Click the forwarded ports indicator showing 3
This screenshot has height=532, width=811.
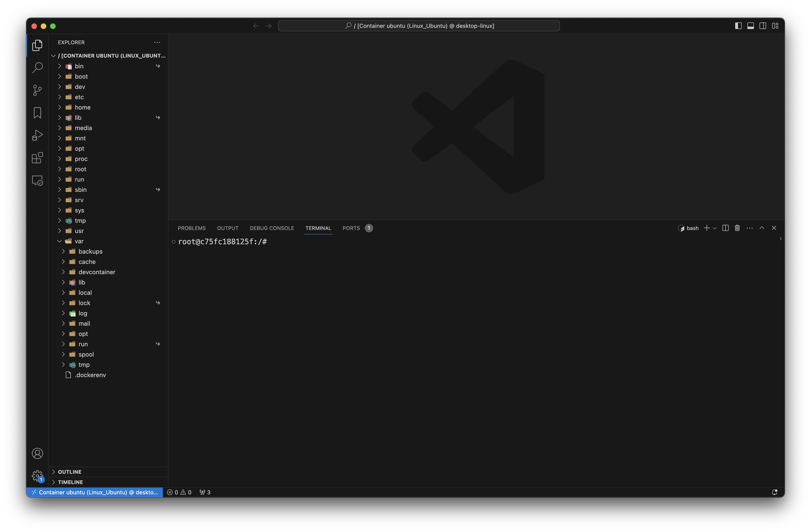(205, 492)
